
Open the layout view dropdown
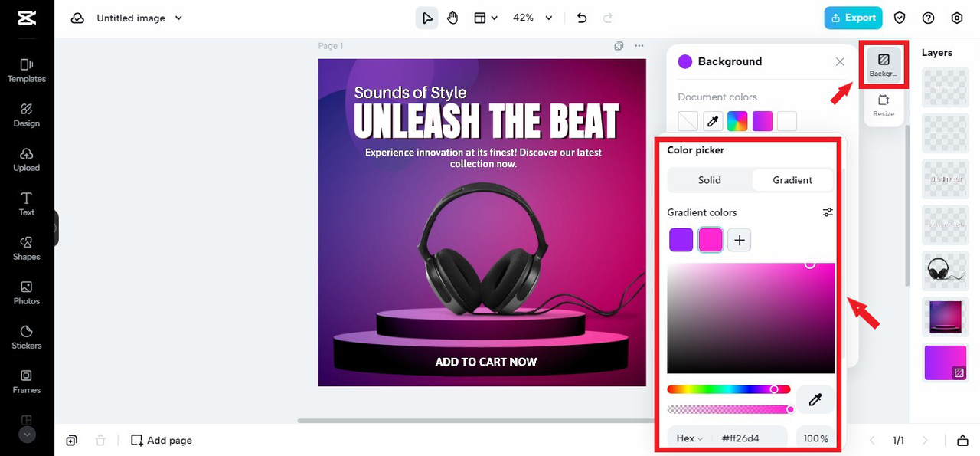(485, 18)
